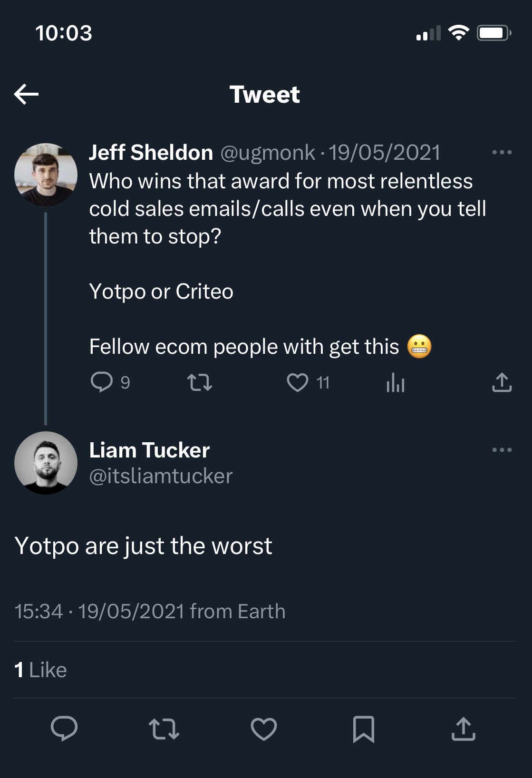The image size is (532, 778).
Task: Retweet Liam Tucker's reply
Action: [164, 729]
